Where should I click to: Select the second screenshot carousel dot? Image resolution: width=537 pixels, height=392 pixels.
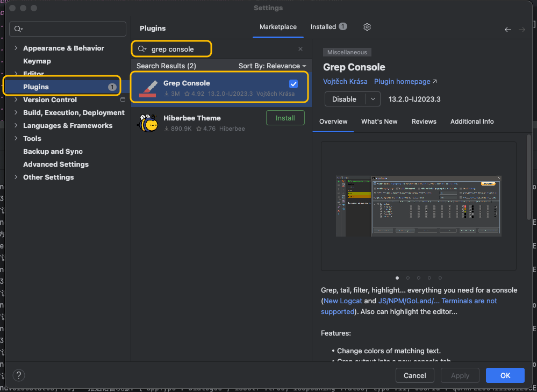pos(408,278)
